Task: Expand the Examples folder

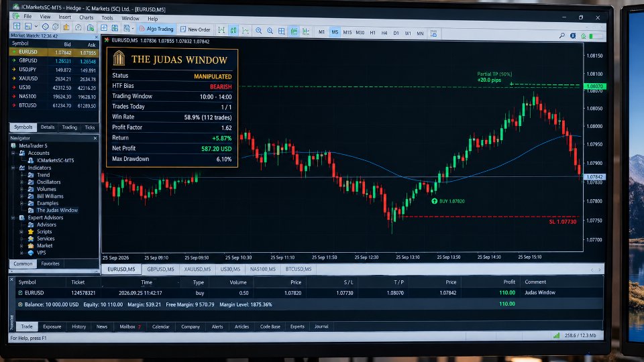Action: (x=21, y=203)
